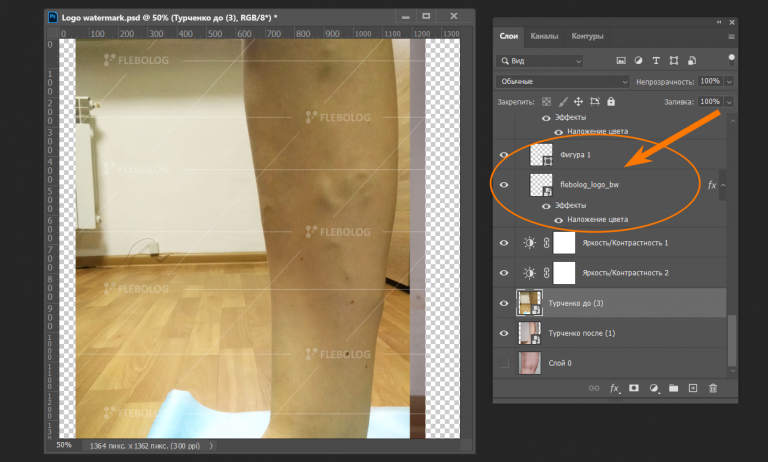Select Яркость/Контрастность 2 layer name

pos(625,273)
